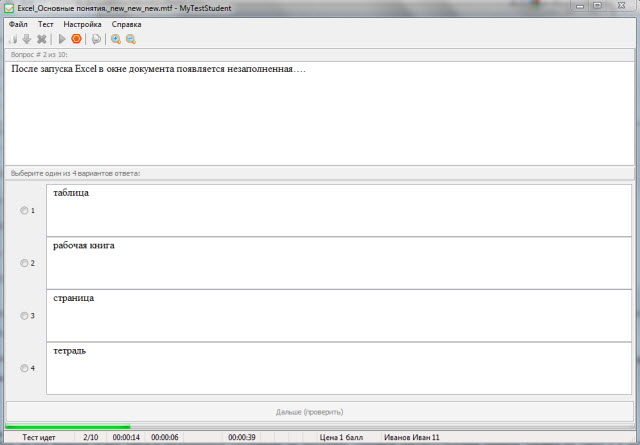Click the grayed-out red X toolbar icon

click(x=42, y=39)
